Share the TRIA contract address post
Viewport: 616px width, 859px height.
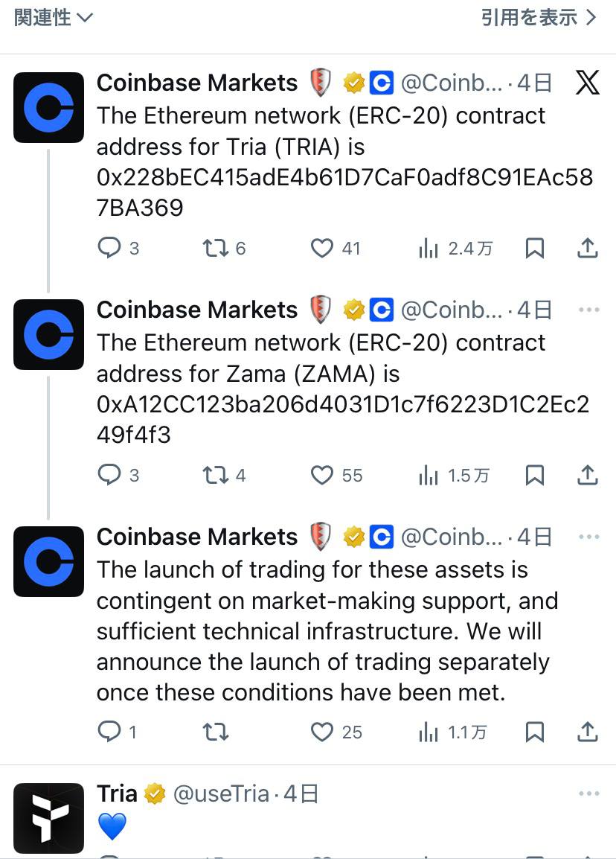[x=587, y=248]
